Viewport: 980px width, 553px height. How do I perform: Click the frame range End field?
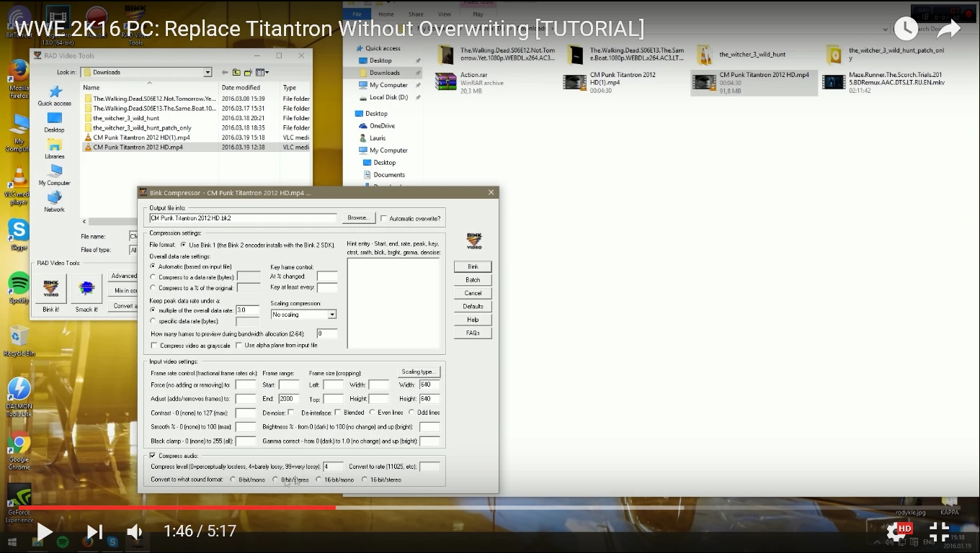(x=289, y=399)
